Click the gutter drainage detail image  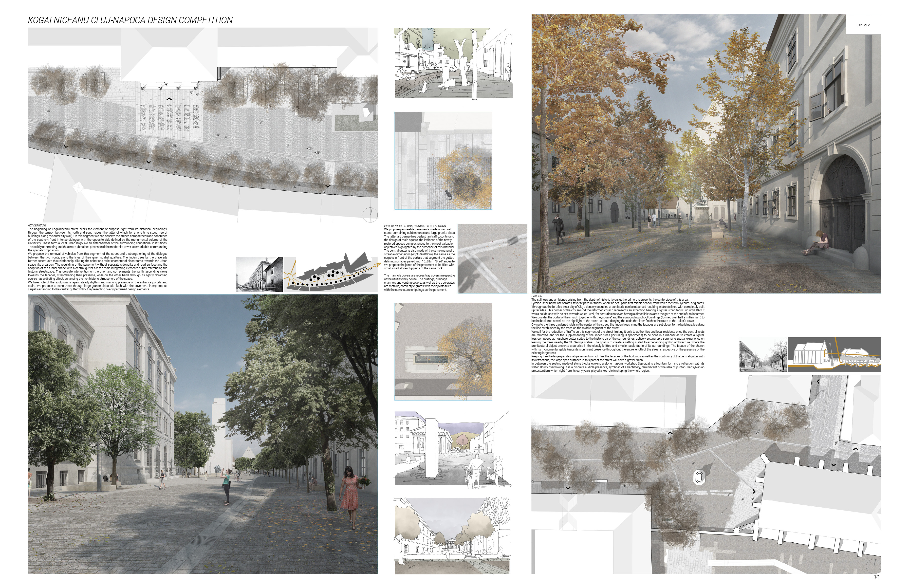pos(492,258)
